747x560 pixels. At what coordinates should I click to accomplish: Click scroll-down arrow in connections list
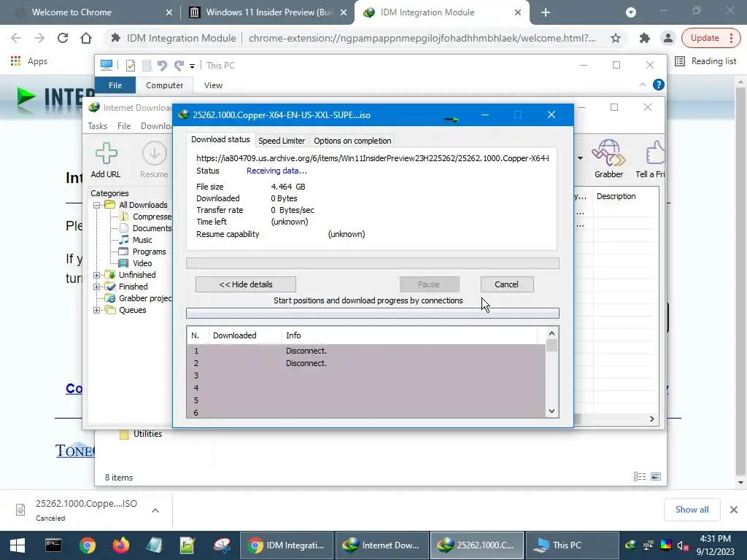pyautogui.click(x=551, y=411)
